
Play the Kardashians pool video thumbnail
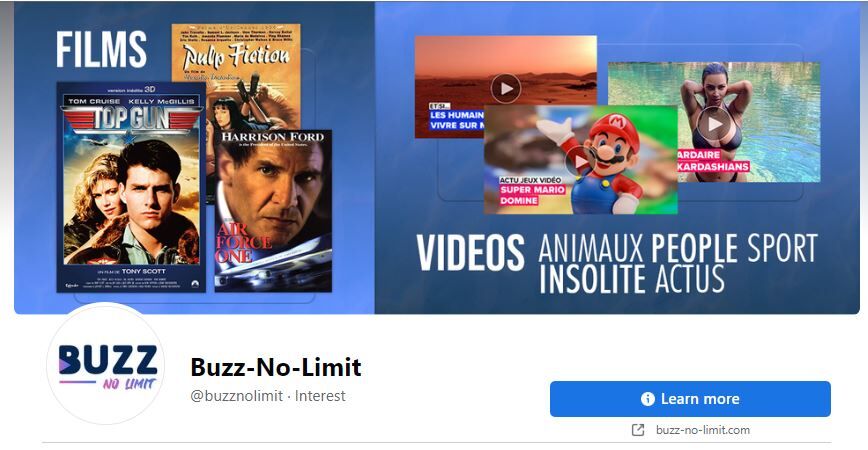714,124
